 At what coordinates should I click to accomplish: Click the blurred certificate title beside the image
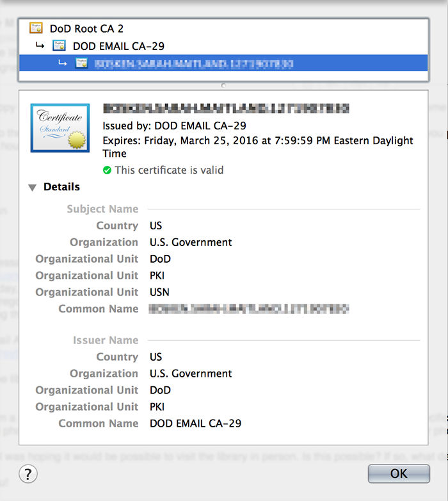[226, 108]
